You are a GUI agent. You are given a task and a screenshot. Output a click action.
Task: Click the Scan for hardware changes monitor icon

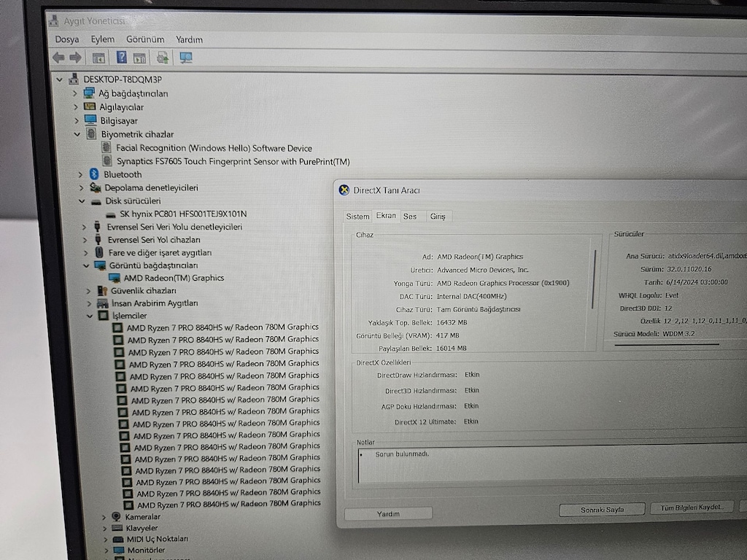(x=186, y=58)
